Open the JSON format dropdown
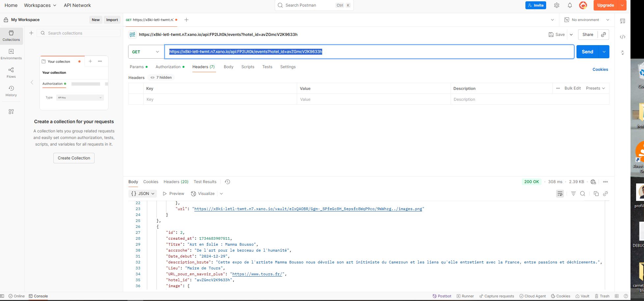Viewport: 644px width, 301px height. click(x=143, y=194)
